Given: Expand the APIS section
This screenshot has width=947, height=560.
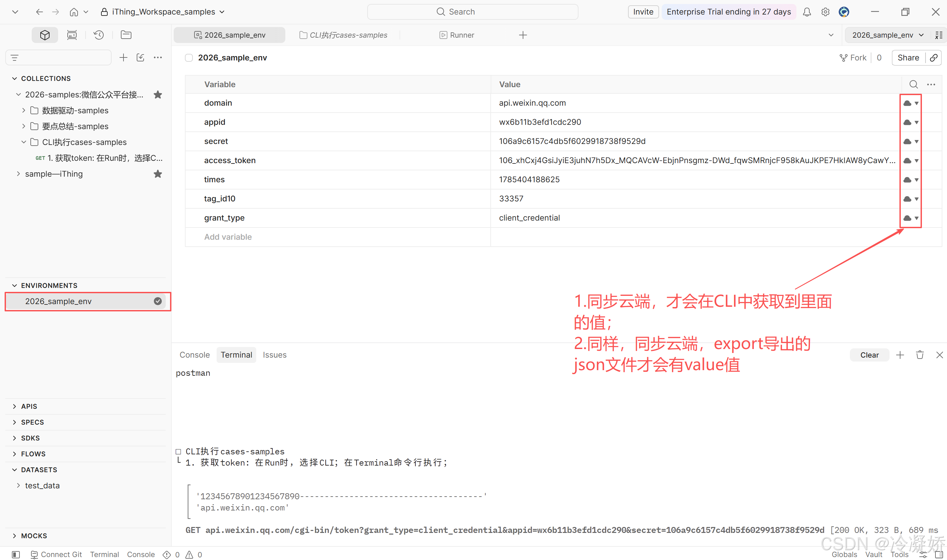Looking at the screenshot, I should click(14, 406).
